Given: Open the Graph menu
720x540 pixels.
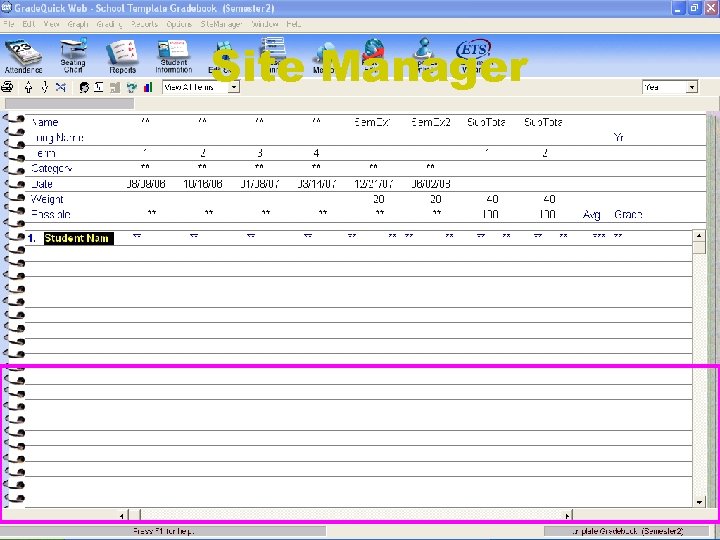Looking at the screenshot, I should tap(78, 24).
